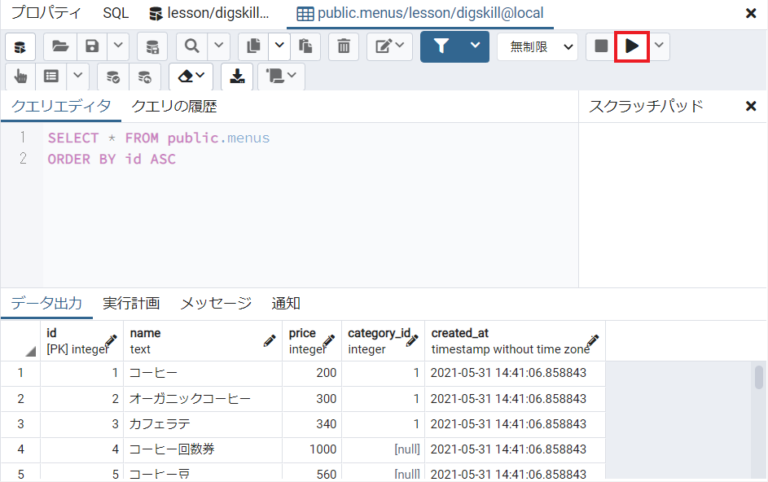Screen dimensions: 768x482
Task: Open the row limit 無制限 dropdown
Action: 539,46
